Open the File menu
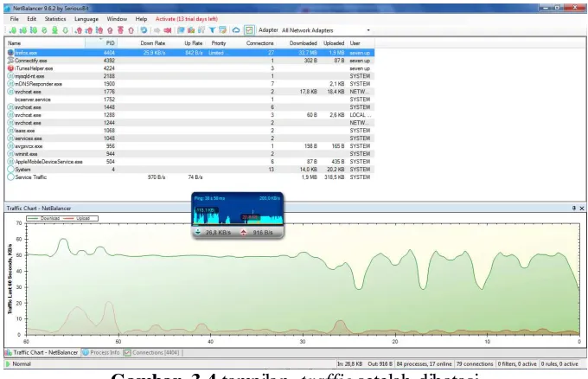This screenshot has width=588, height=379. [x=14, y=19]
